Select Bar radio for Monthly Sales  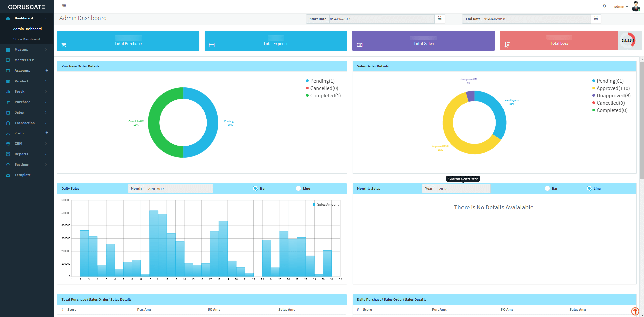(x=547, y=188)
